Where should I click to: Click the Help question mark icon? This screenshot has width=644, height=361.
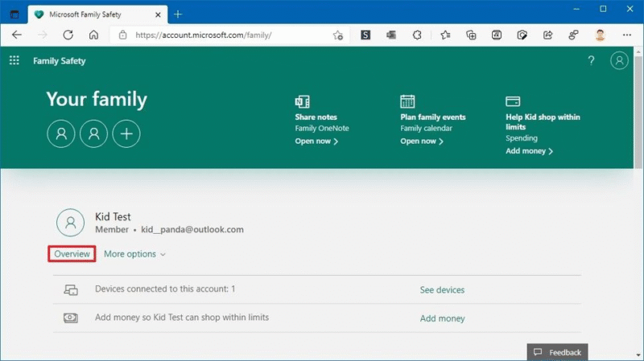coord(591,61)
